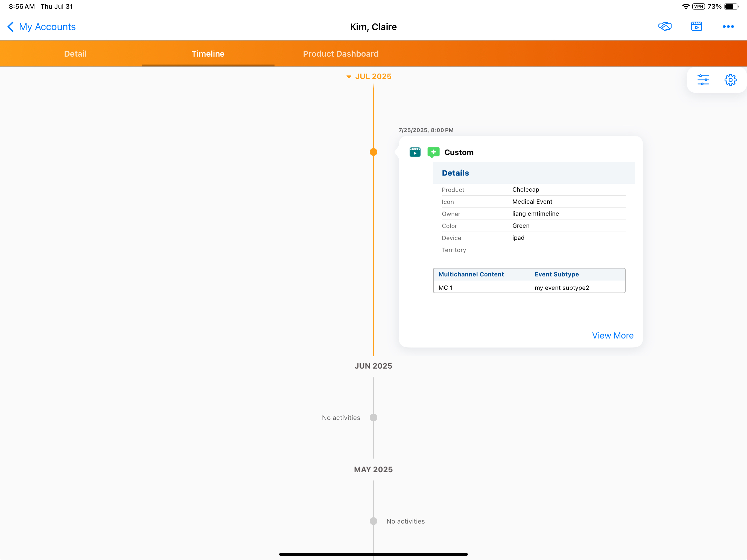Open the three-dot more options menu

(728, 26)
